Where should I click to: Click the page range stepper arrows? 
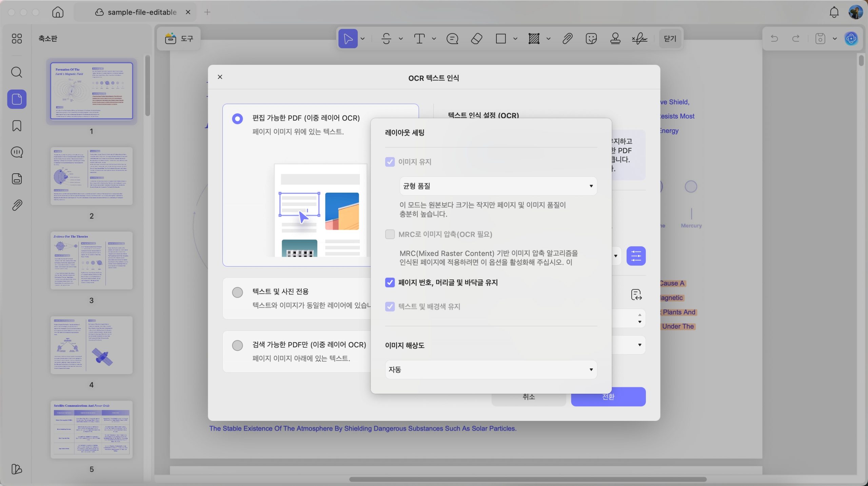point(640,318)
